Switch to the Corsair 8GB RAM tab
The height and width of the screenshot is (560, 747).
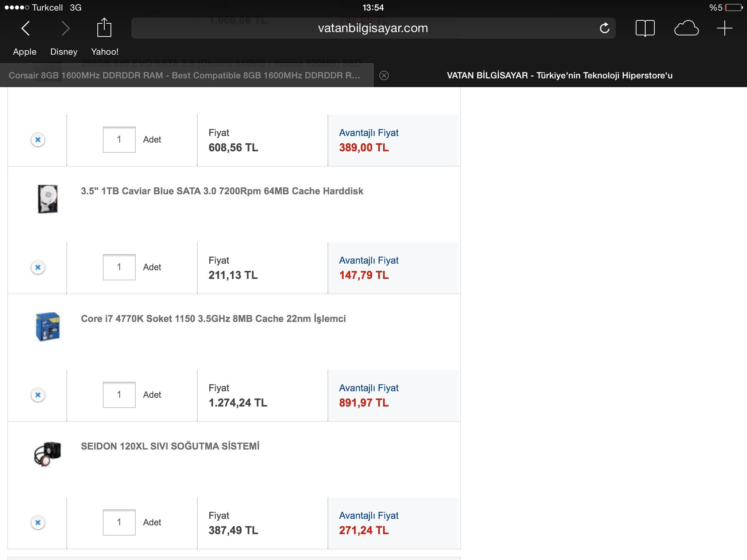point(184,75)
